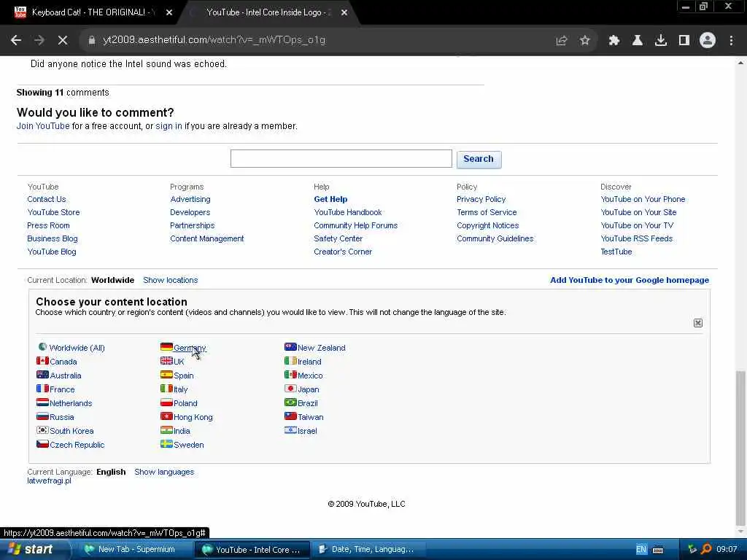Viewport: 747px width, 560px height.
Task: Select Germany as content location
Action: coord(190,348)
